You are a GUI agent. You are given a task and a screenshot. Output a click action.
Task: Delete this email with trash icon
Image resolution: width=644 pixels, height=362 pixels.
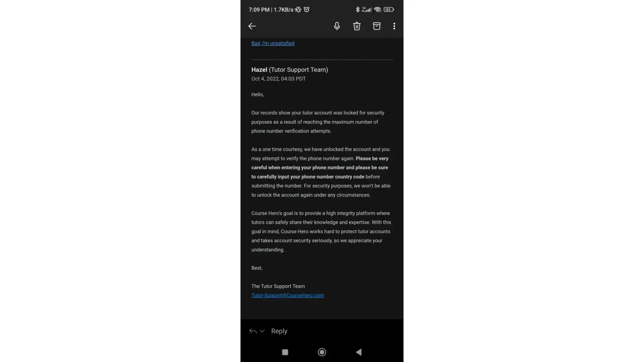(x=357, y=26)
